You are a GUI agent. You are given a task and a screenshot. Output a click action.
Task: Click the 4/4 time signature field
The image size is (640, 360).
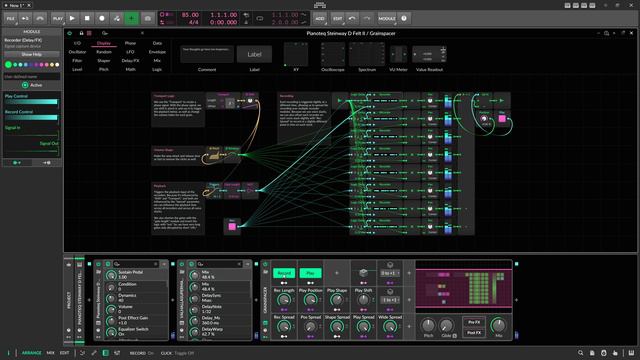pyautogui.click(x=194, y=22)
